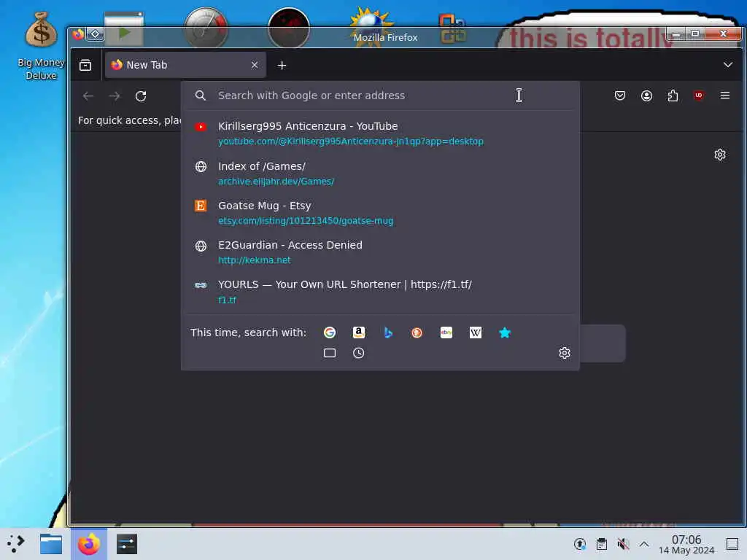Viewport: 747px width, 560px height.
Task: Reload the current page
Action: point(141,96)
